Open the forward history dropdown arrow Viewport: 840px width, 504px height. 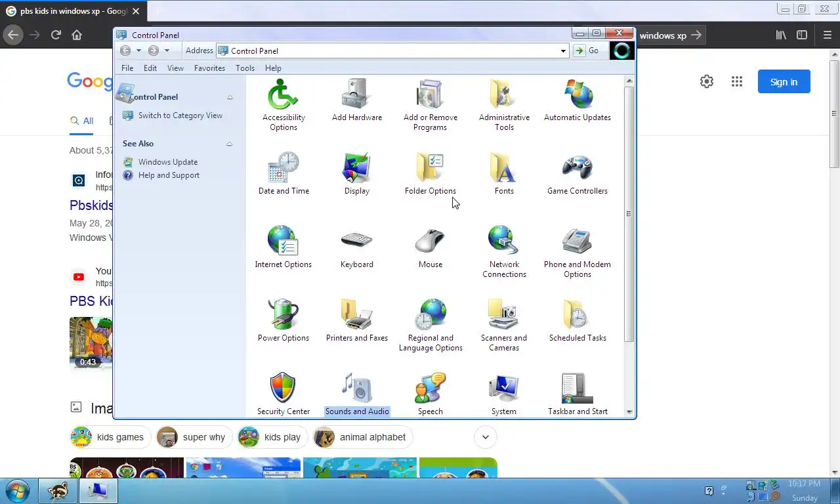167,51
